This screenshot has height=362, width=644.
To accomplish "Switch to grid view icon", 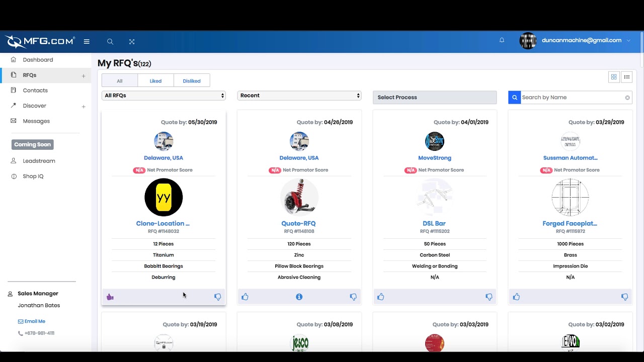I will [x=613, y=77].
